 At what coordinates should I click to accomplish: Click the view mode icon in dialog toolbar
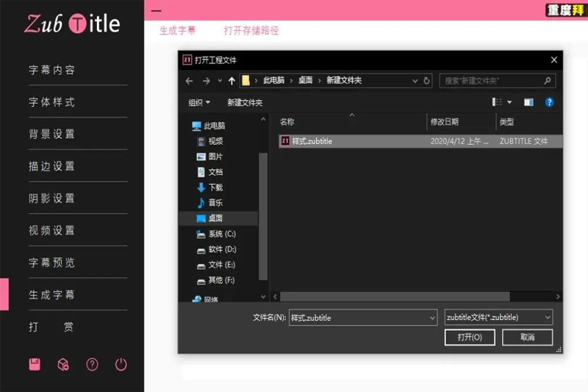tap(497, 102)
